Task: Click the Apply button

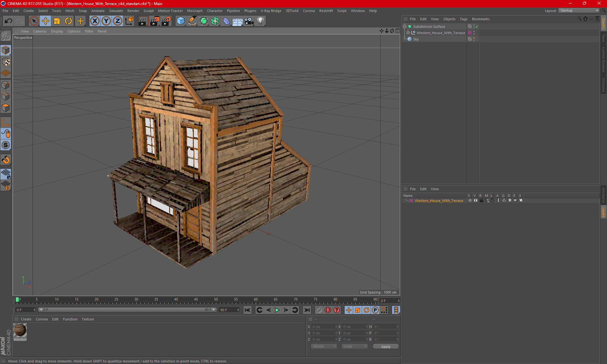Action: point(386,347)
